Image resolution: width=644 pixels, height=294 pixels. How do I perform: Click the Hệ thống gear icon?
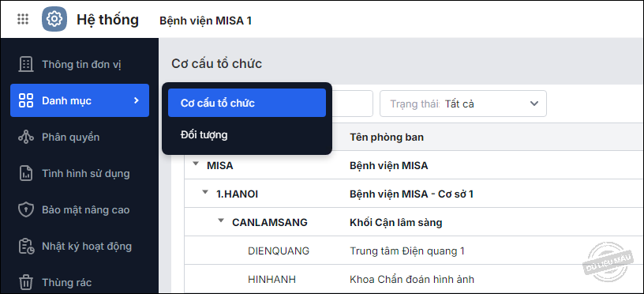[x=54, y=19]
